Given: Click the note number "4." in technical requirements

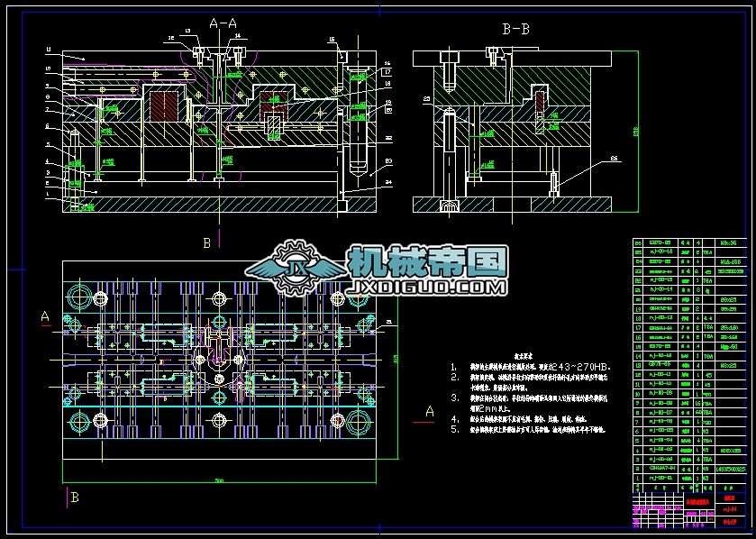Looking at the screenshot, I should tap(455, 419).
